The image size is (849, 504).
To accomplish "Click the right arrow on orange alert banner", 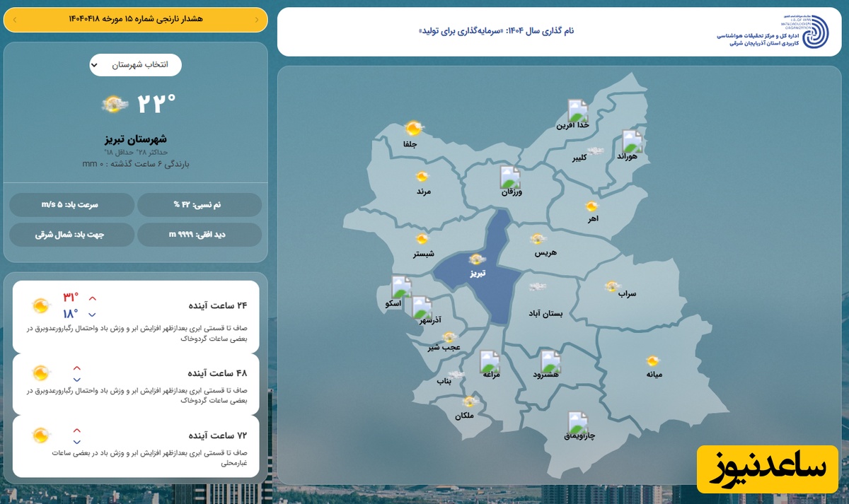I will point(14,20).
